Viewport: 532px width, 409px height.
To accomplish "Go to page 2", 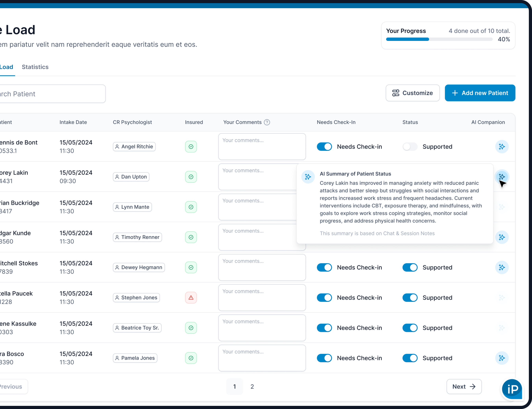I will (252, 386).
